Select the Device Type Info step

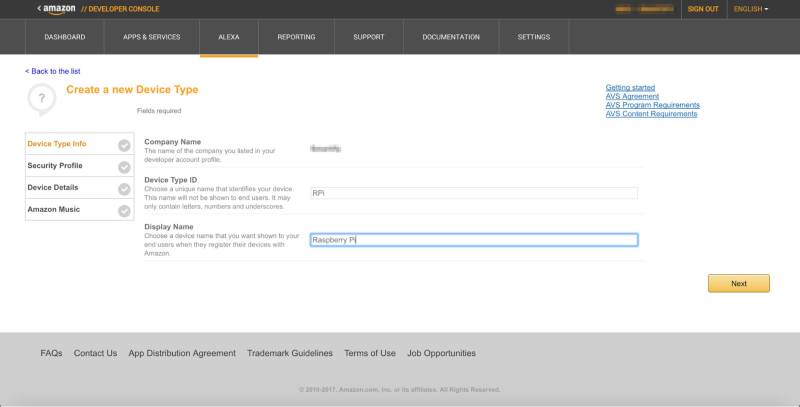coord(80,144)
